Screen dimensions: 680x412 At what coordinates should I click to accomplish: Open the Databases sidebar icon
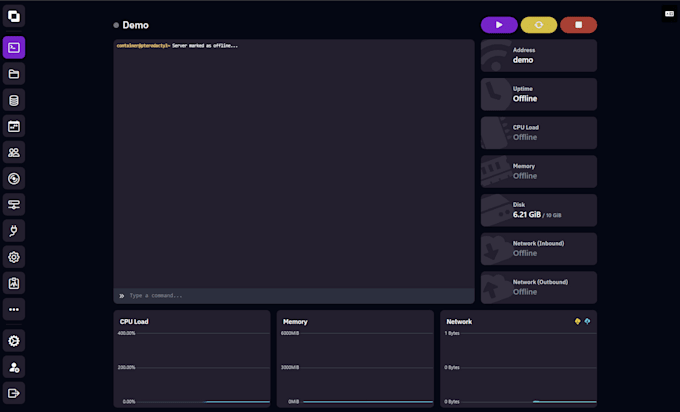pyautogui.click(x=14, y=100)
